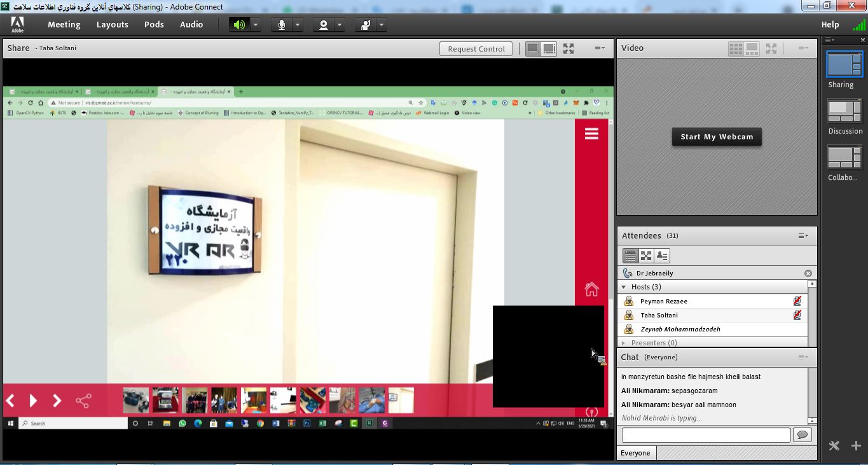
Task: Go to previous image in shared gallery
Action: point(10,401)
